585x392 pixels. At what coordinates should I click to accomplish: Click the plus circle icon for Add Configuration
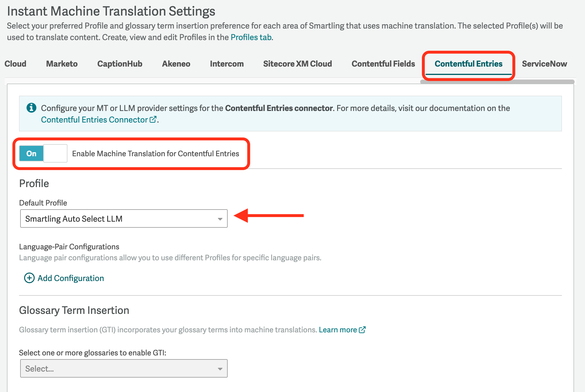pyautogui.click(x=29, y=278)
